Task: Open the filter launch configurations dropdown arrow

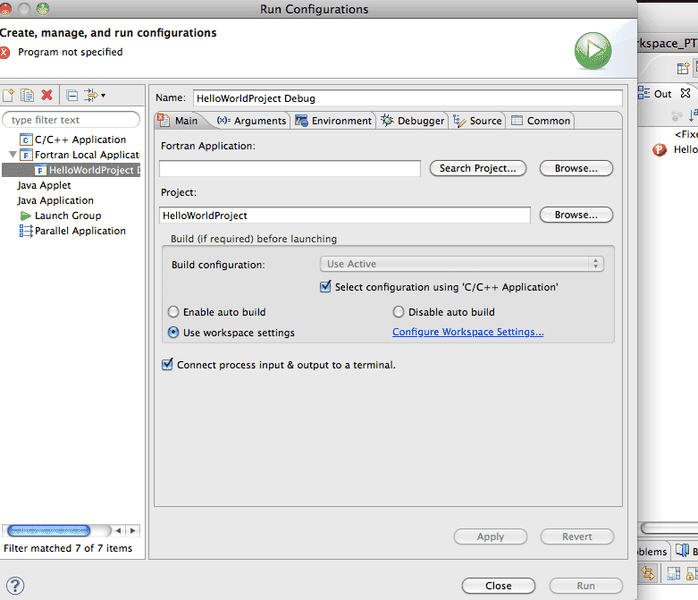Action: tap(102, 96)
